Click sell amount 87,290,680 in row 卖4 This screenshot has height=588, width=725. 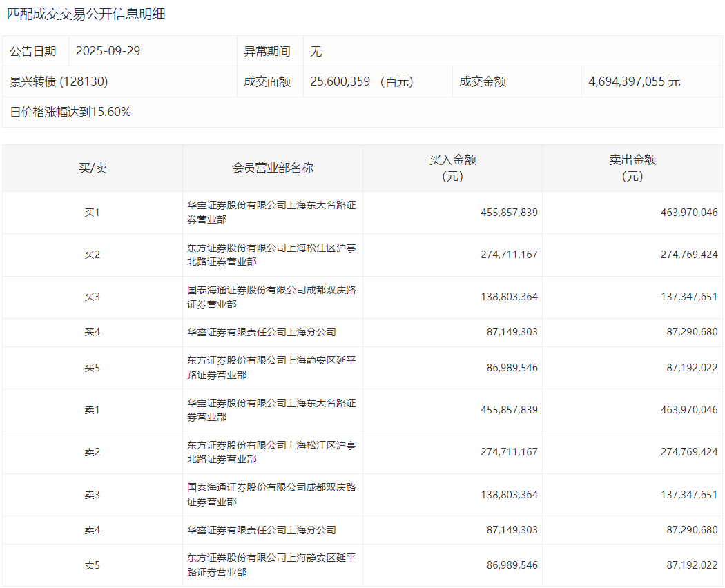click(692, 530)
